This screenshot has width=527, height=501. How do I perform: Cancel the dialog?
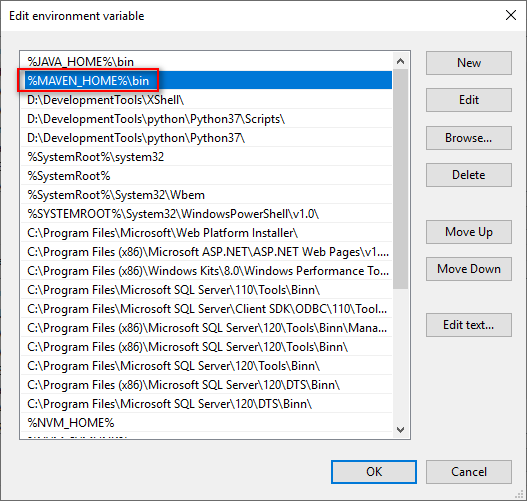pyautogui.click(x=469, y=472)
